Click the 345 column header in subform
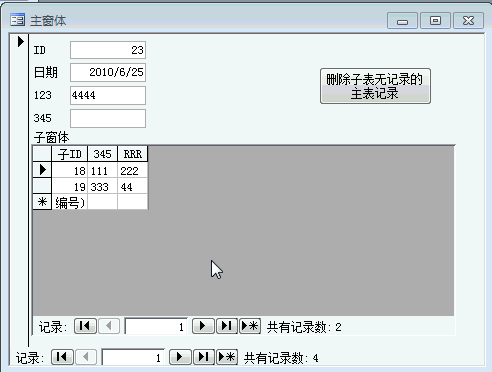The image size is (492, 372). click(102, 154)
